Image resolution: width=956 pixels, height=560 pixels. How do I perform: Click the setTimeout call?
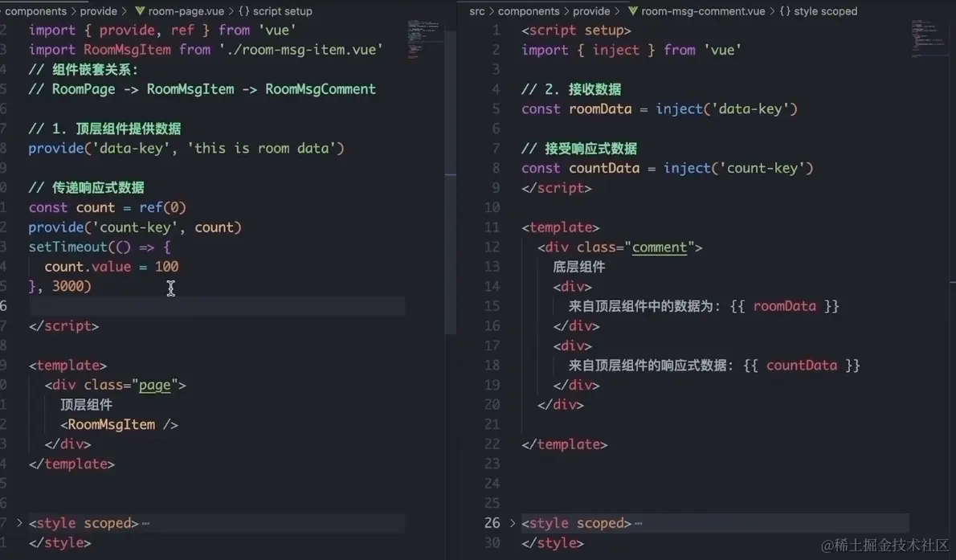(x=67, y=247)
